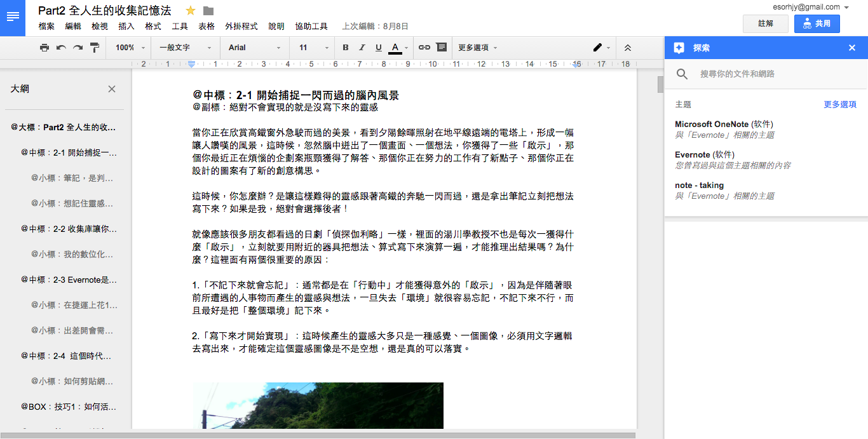Viewport: 868px width, 439px height.
Task: Go to outline item @小標：我的數位化
Action: [x=72, y=254]
